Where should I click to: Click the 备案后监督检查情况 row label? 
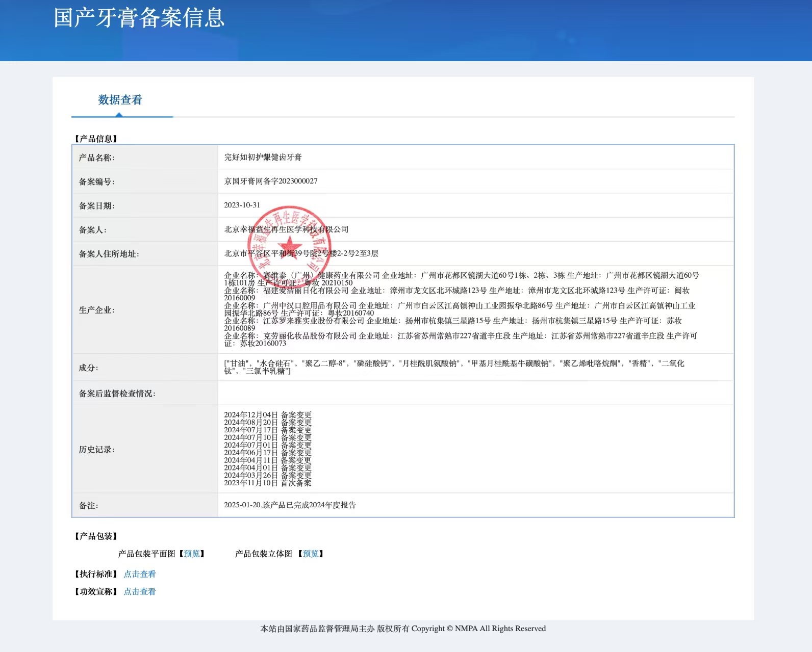point(117,394)
